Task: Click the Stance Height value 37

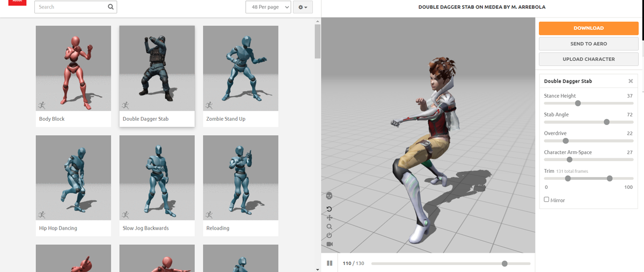Action: click(630, 95)
